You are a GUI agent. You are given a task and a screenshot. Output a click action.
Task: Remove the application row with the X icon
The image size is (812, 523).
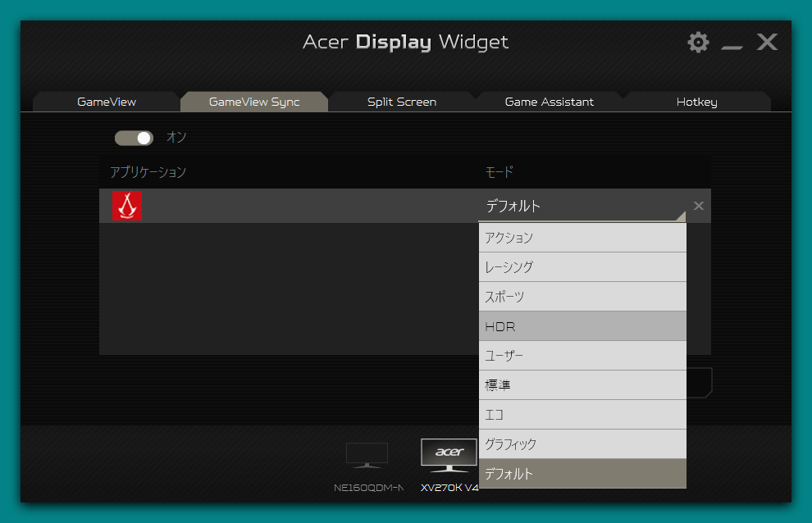pyautogui.click(x=699, y=206)
